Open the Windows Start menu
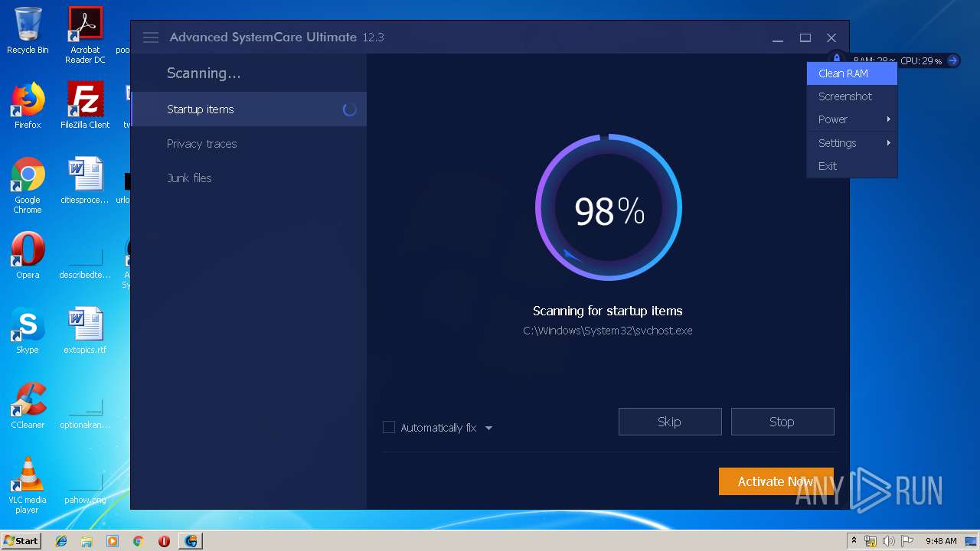 pyautogui.click(x=21, y=541)
